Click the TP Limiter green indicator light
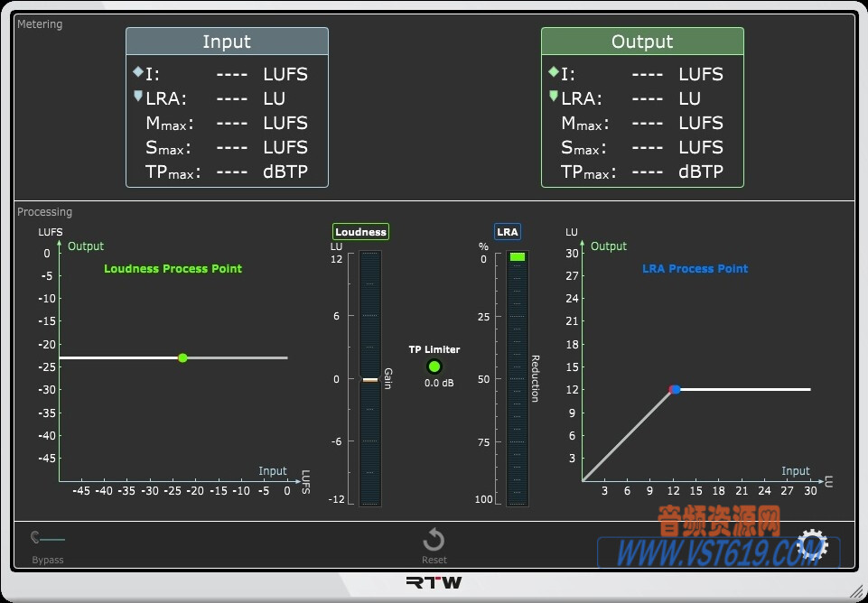The image size is (868, 603). click(434, 366)
